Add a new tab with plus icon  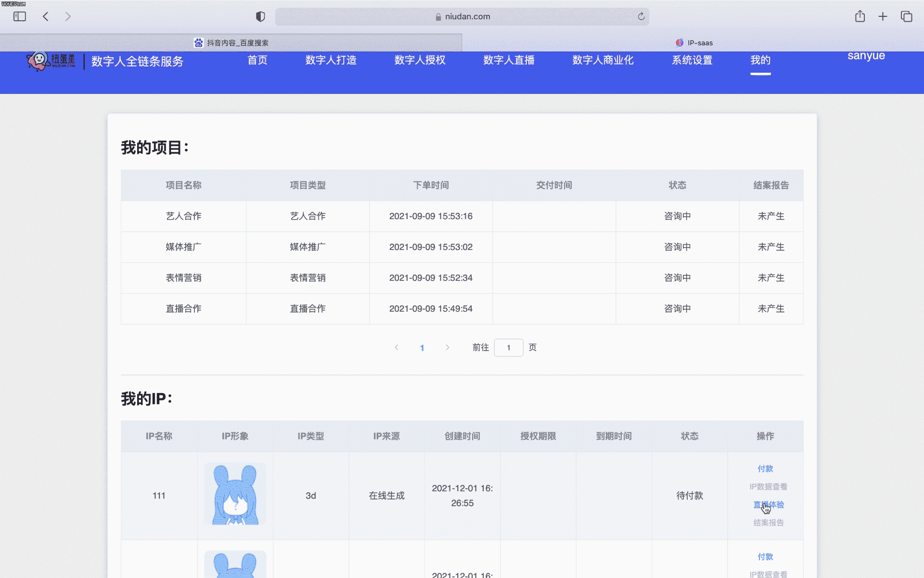coord(883,16)
